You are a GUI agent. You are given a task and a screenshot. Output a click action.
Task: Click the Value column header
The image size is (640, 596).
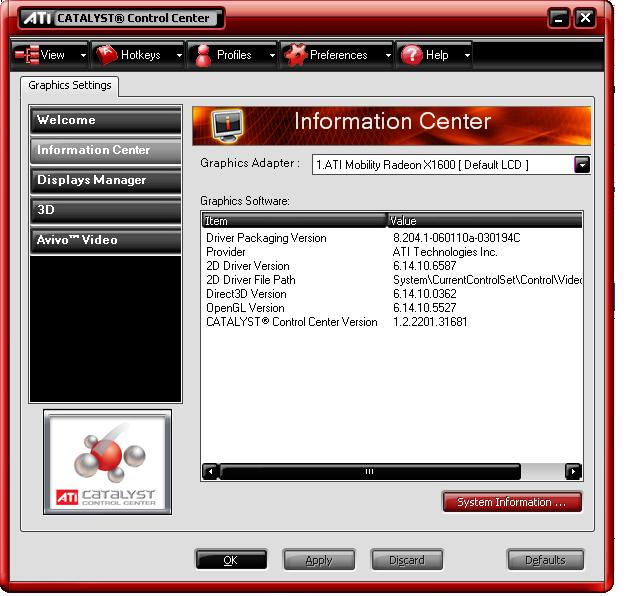pos(484,221)
